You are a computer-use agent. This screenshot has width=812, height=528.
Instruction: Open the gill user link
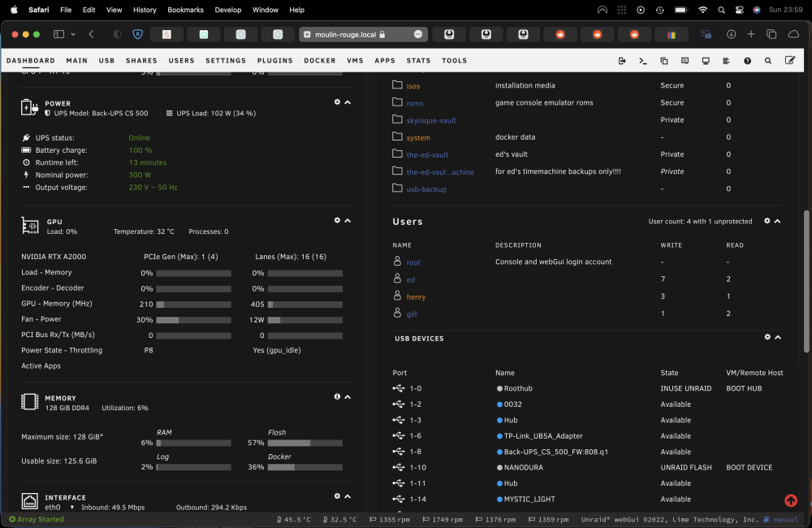click(411, 314)
